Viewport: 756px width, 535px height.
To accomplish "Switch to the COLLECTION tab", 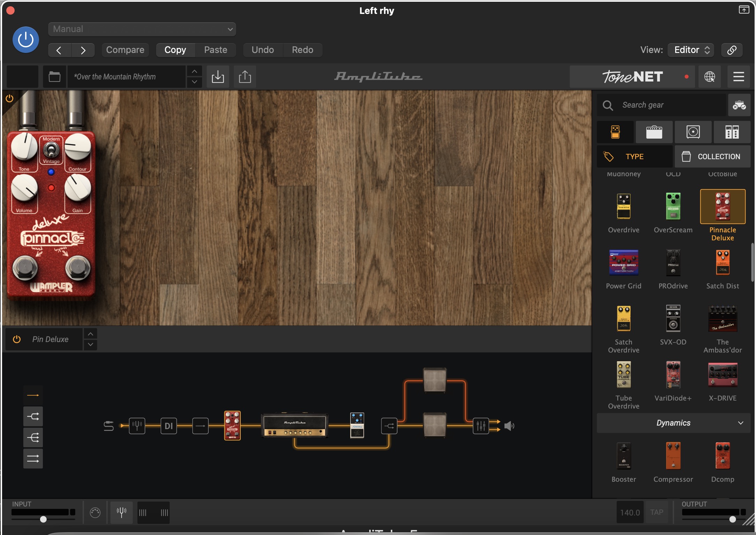I will pyautogui.click(x=712, y=157).
